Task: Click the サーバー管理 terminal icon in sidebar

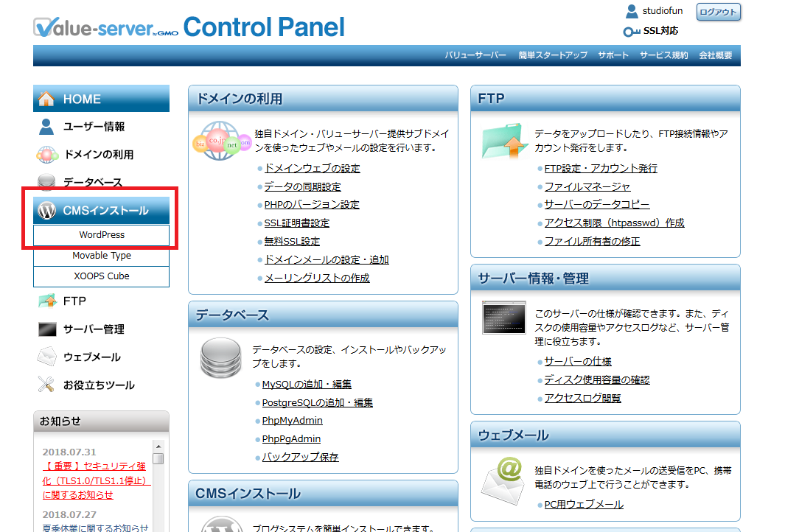Action: pyautogui.click(x=48, y=329)
